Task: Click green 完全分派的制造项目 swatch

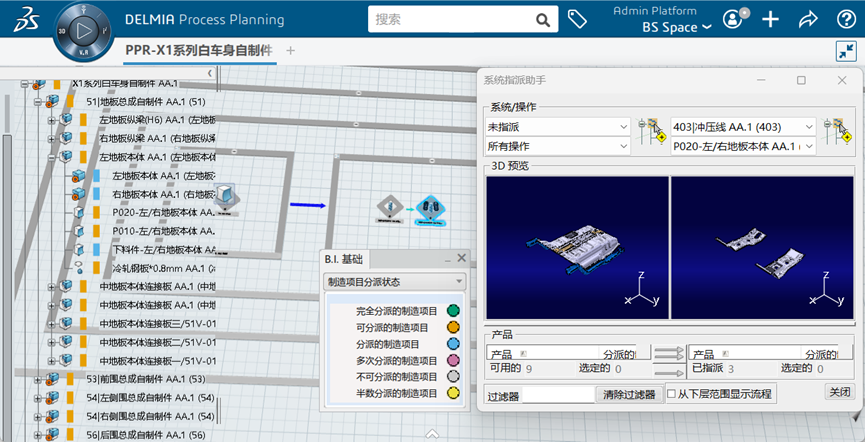Action: click(453, 311)
